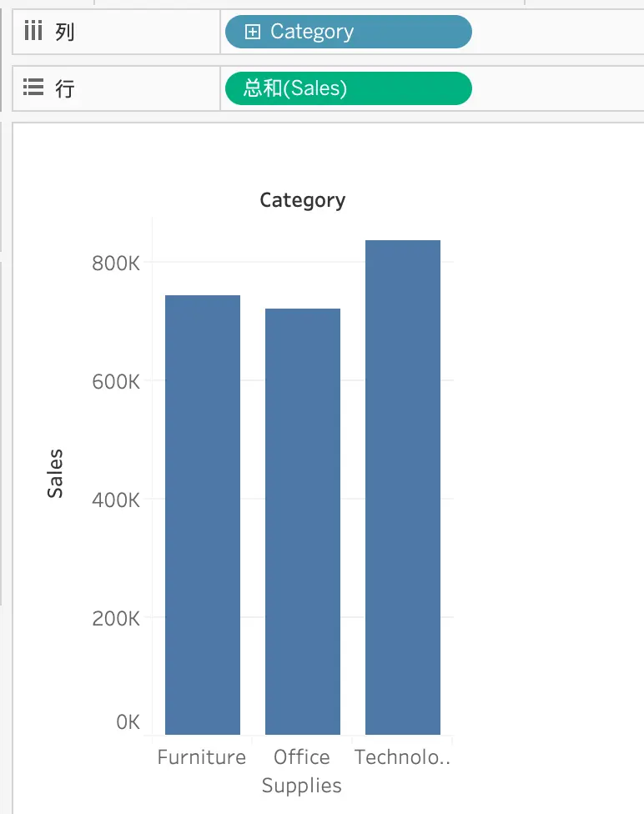Click the 行 shelf label
The width and height of the screenshot is (644, 814).
coord(65,88)
